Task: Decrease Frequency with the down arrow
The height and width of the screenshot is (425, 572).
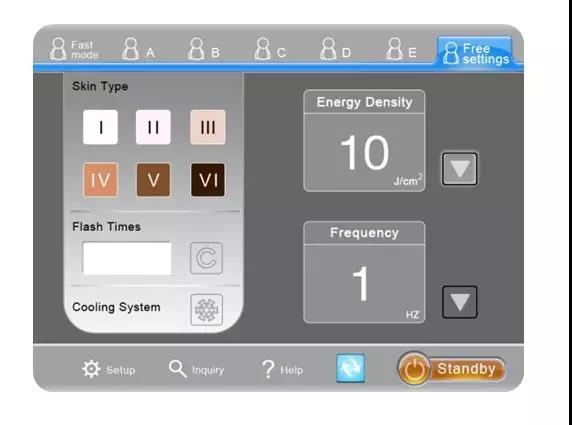Action: point(460,302)
